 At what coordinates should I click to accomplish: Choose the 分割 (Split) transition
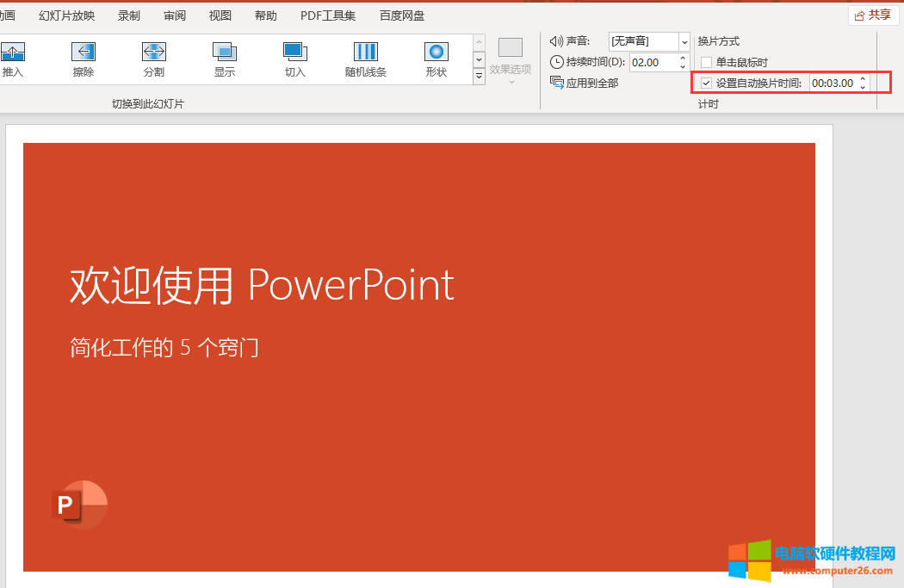154,59
